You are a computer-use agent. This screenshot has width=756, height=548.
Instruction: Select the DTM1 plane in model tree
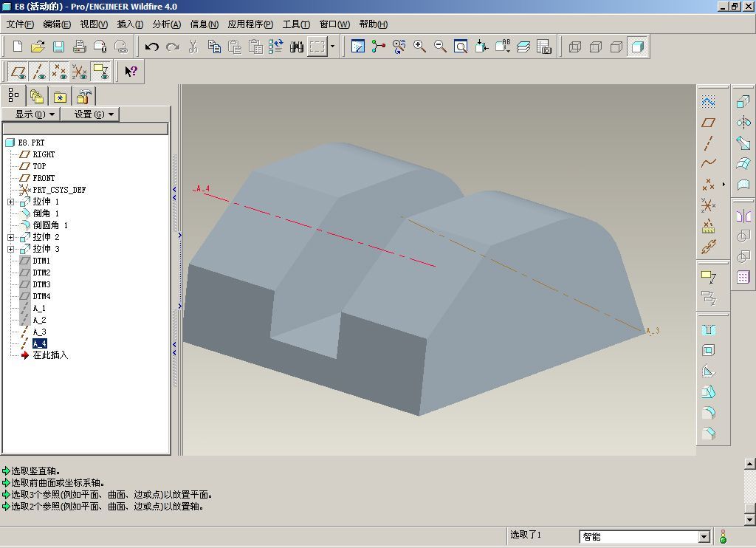click(41, 261)
